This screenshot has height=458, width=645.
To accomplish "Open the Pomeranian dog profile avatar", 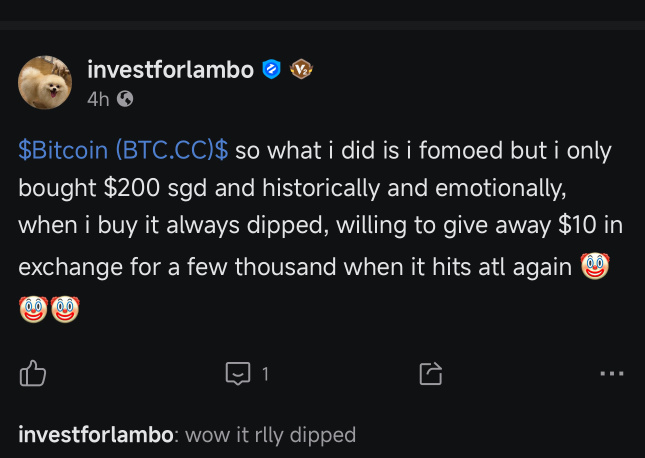I will (x=45, y=82).
